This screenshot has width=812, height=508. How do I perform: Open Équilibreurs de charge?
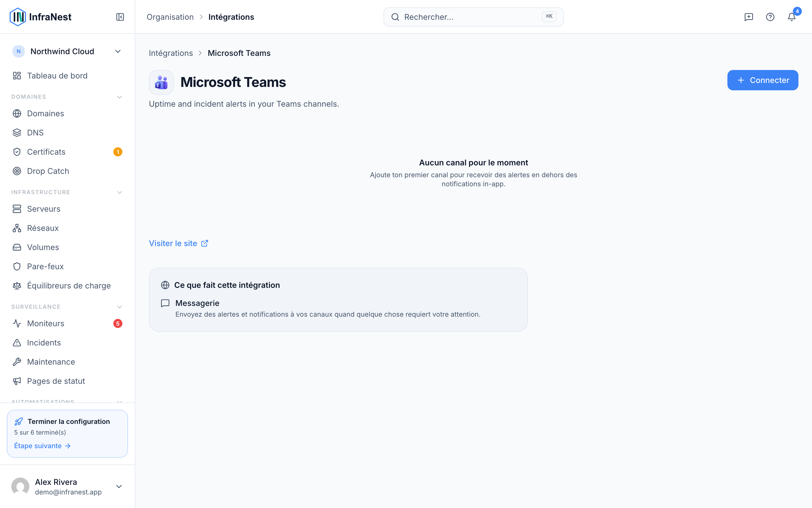(x=67, y=286)
